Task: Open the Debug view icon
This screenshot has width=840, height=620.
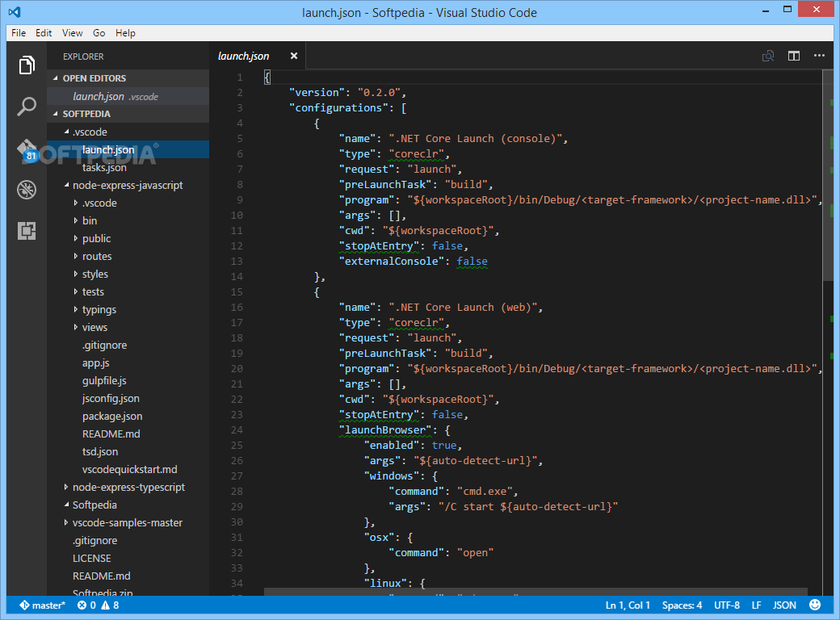Action: tap(27, 190)
